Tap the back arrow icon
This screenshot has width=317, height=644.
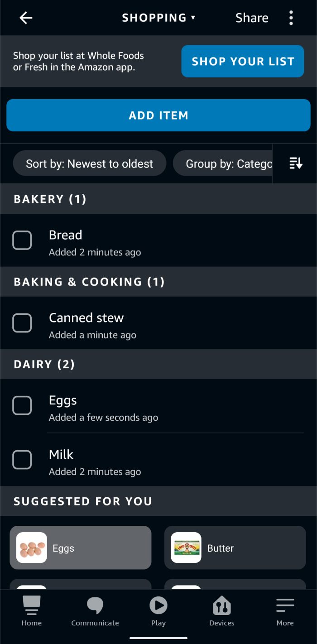pyautogui.click(x=26, y=18)
